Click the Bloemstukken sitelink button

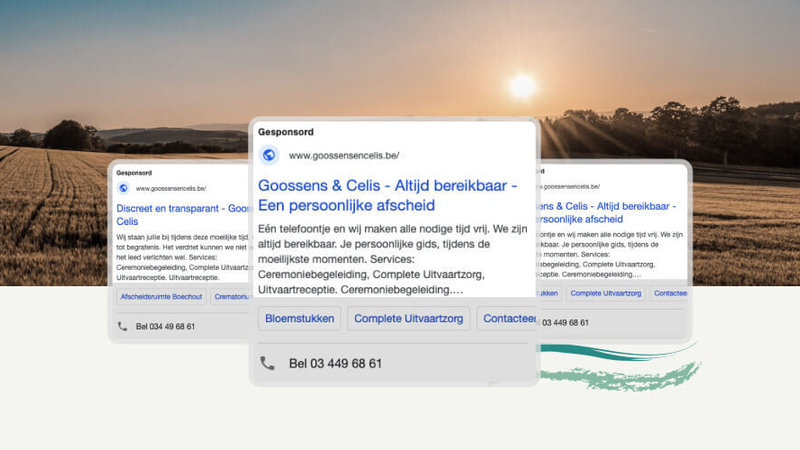point(299,318)
